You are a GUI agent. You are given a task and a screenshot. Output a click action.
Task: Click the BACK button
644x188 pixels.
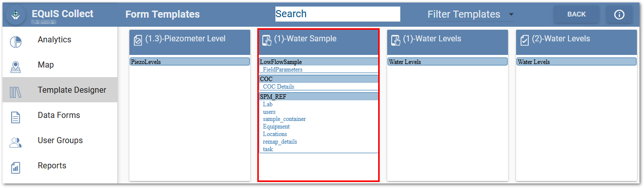[x=577, y=15]
